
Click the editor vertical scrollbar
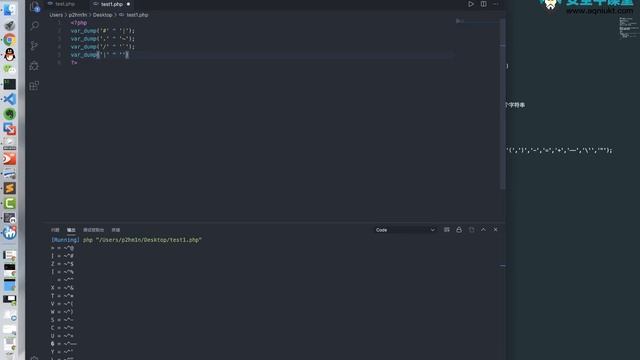502,104
